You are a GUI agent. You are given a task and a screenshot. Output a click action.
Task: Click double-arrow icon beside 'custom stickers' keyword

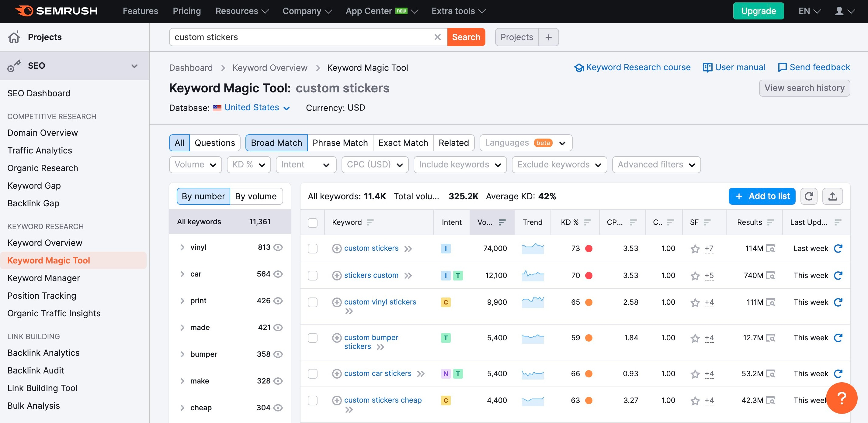408,249
